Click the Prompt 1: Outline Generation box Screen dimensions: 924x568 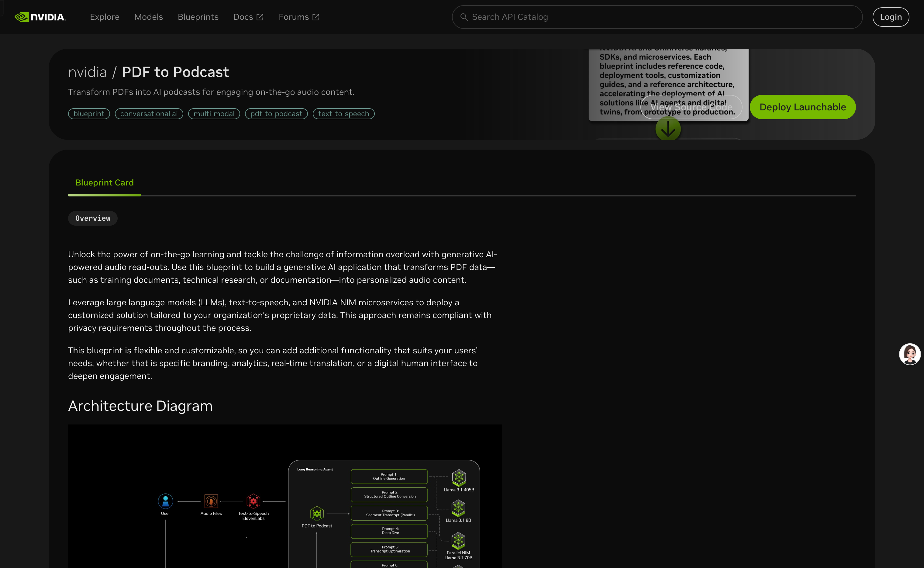pyautogui.click(x=389, y=476)
